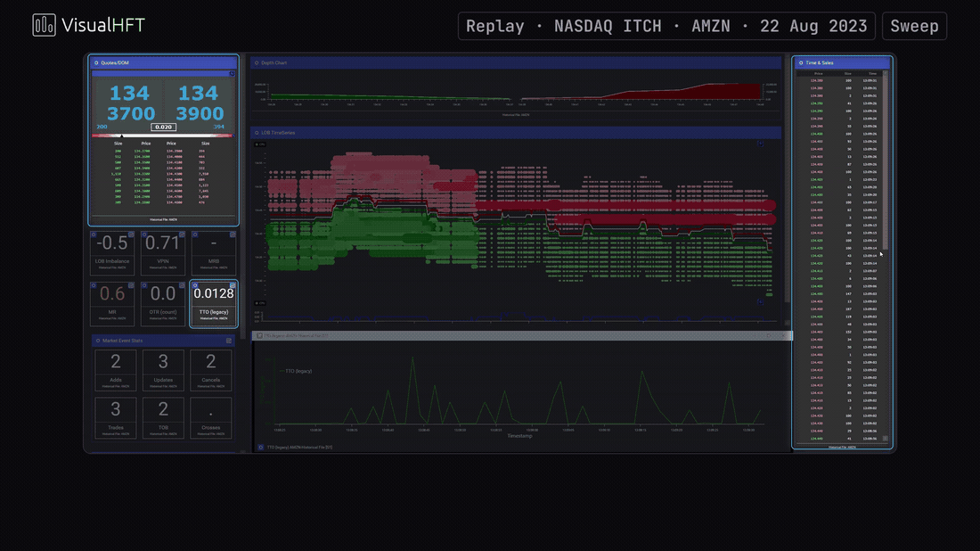Image resolution: width=980 pixels, height=551 pixels.
Task: Open the MR tile chart icon
Action: pyautogui.click(x=131, y=285)
